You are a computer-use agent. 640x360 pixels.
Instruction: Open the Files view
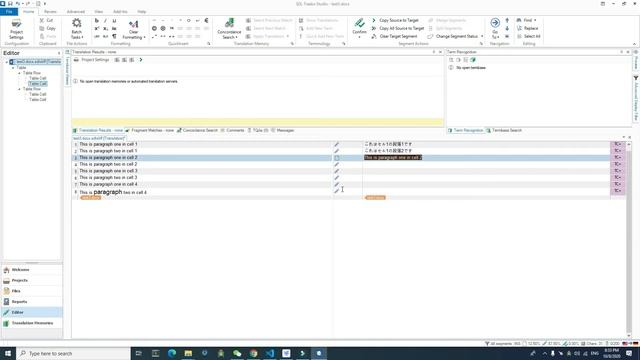pos(32,291)
